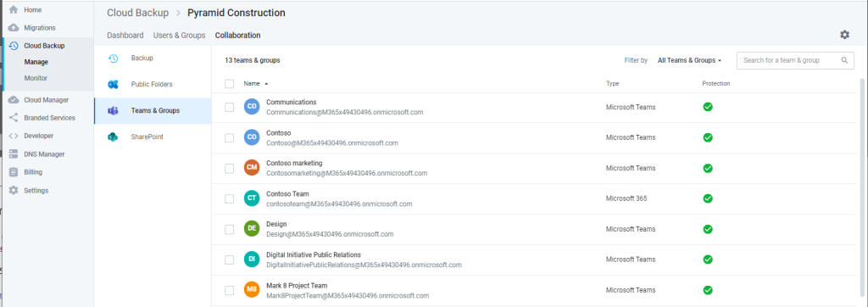The image size is (868, 307).
Task: Open the Communications team name
Action: (292, 103)
